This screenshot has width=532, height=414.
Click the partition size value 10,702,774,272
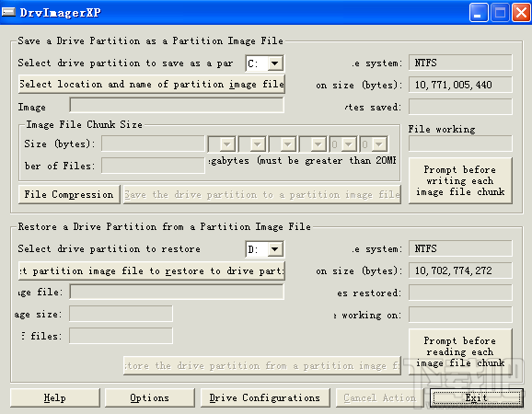coord(460,270)
